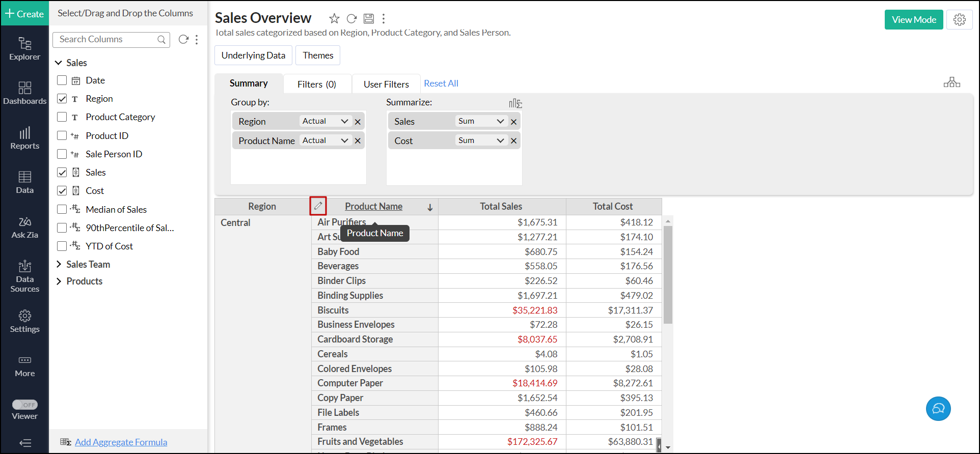
Task: Open the settings gear next to View Mode
Action: pyautogui.click(x=960, y=20)
